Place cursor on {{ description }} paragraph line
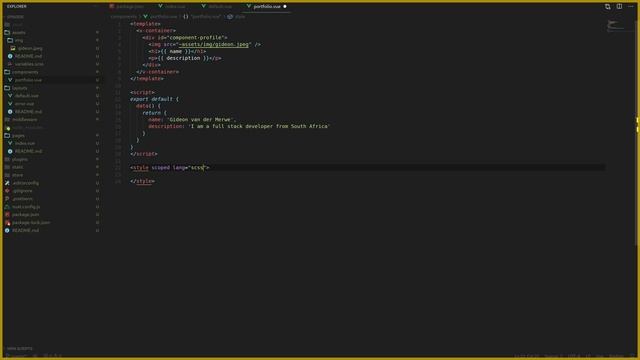Image resolution: width=640 pixels, height=360 pixels. [x=185, y=58]
